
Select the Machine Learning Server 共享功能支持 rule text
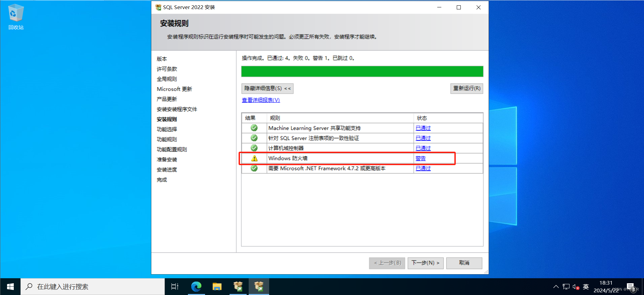(314, 128)
